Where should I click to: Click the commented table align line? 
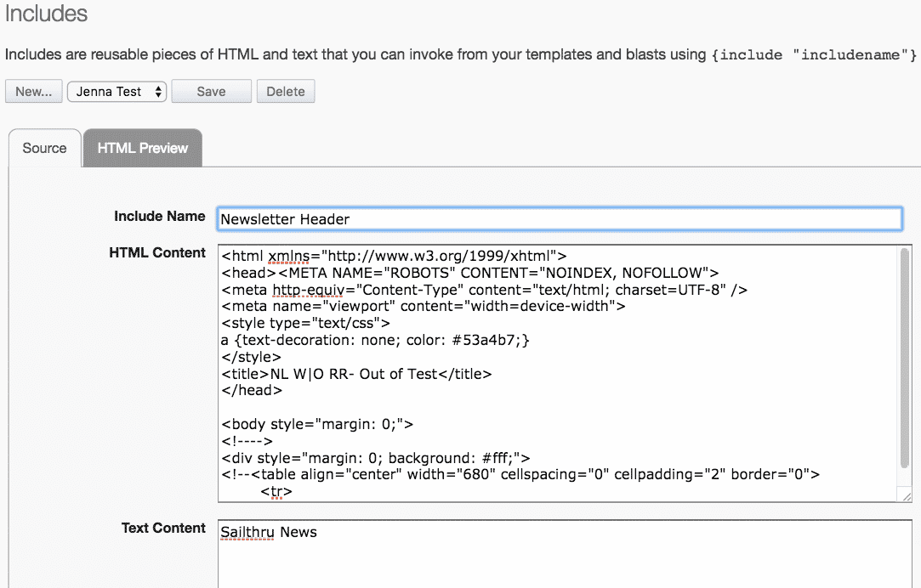[x=520, y=475]
